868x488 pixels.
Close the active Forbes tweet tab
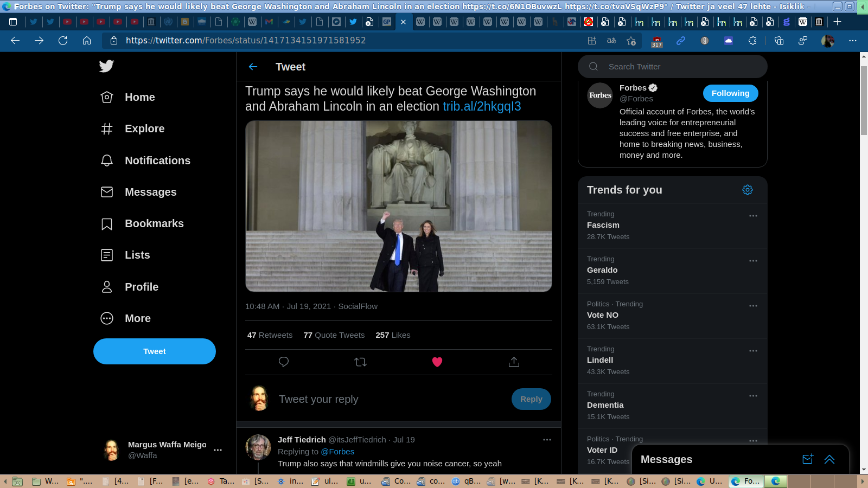pos(403,22)
